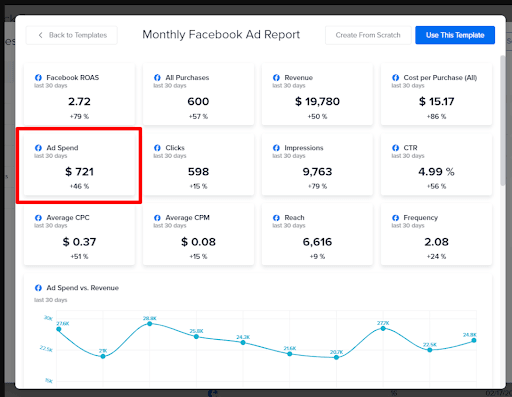Select the Clicks value 598

tap(198, 172)
